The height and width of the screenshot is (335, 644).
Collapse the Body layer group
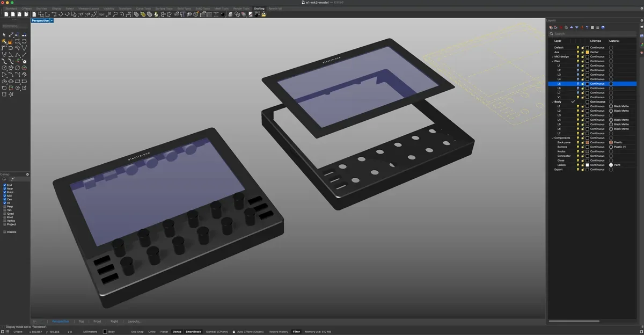point(552,101)
